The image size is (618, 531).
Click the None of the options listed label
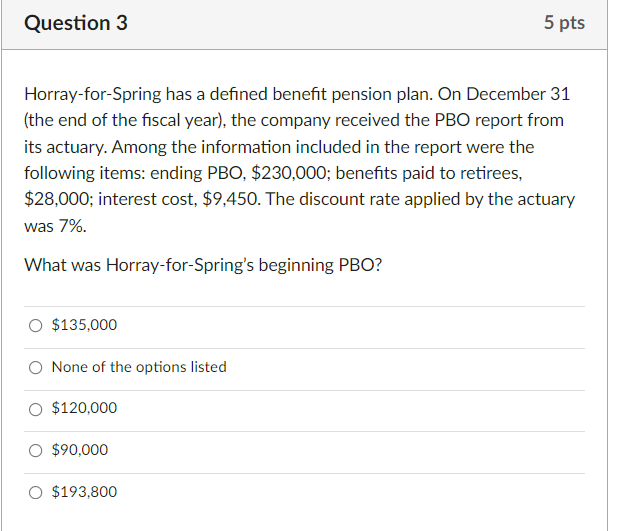click(x=139, y=367)
